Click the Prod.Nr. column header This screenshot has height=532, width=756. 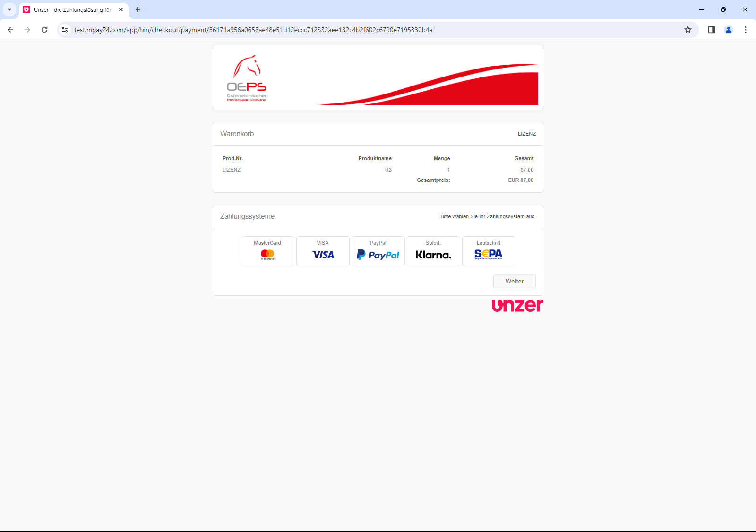click(232, 158)
